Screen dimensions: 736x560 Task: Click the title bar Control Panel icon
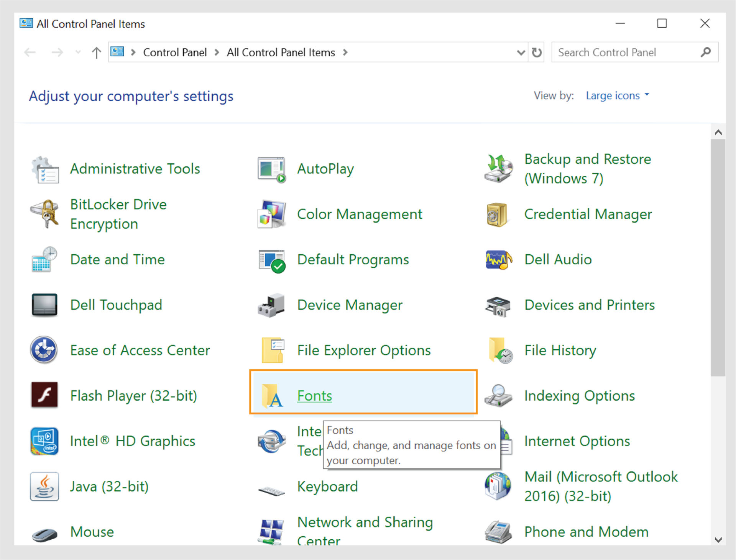coord(26,23)
